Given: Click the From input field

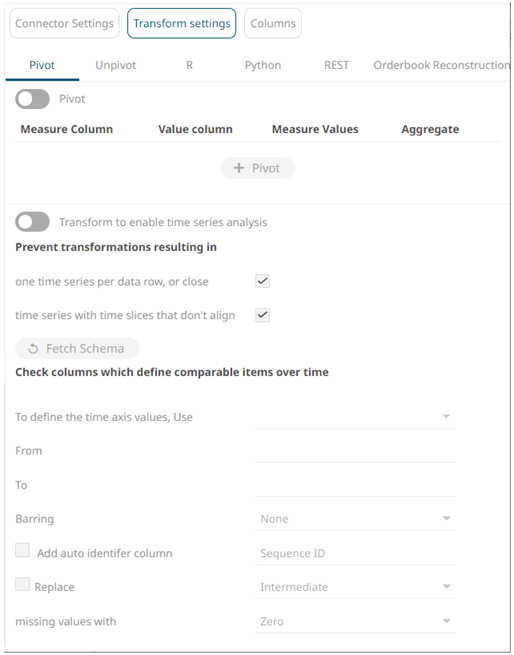Looking at the screenshot, I should click(355, 451).
